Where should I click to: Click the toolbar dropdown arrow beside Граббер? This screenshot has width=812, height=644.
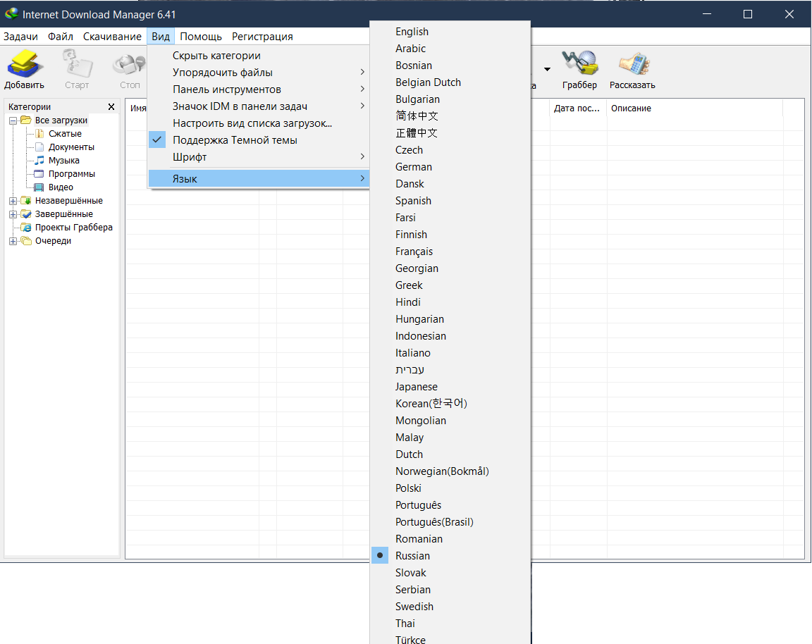(547, 69)
